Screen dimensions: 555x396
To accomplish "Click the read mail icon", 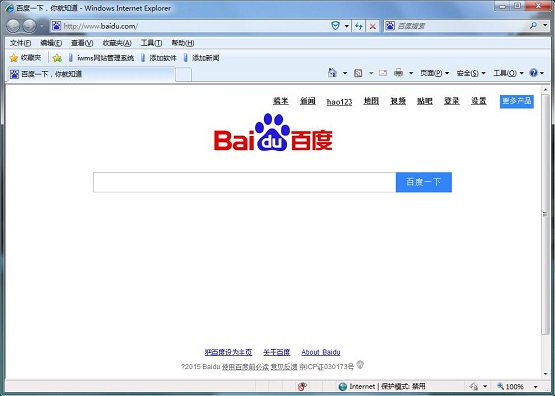I will pos(383,73).
